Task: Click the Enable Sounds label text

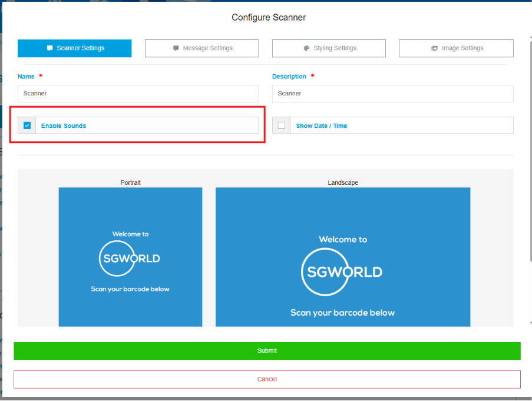Action: click(x=64, y=126)
